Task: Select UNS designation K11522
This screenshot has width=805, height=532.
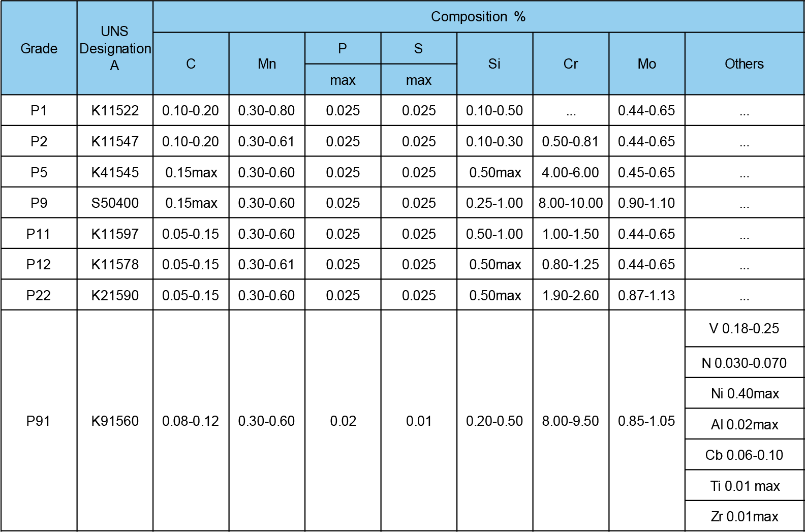Action: tap(115, 110)
